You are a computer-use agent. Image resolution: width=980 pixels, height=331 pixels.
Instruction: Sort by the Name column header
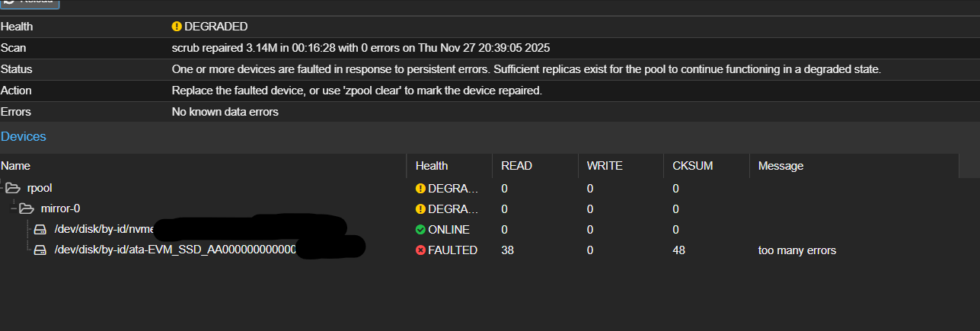[x=15, y=165]
